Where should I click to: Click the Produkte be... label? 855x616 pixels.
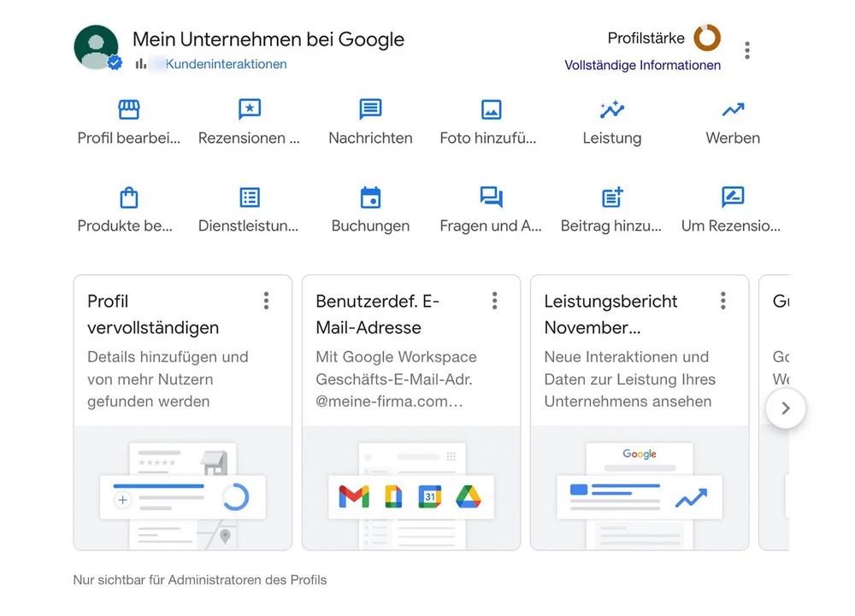(125, 226)
